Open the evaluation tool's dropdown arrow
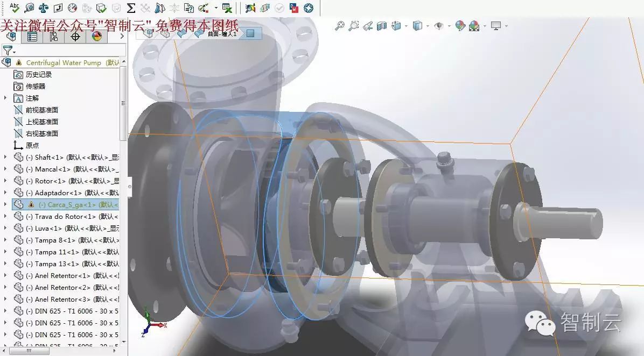Screen dimensions: 644x356 coord(216,8)
